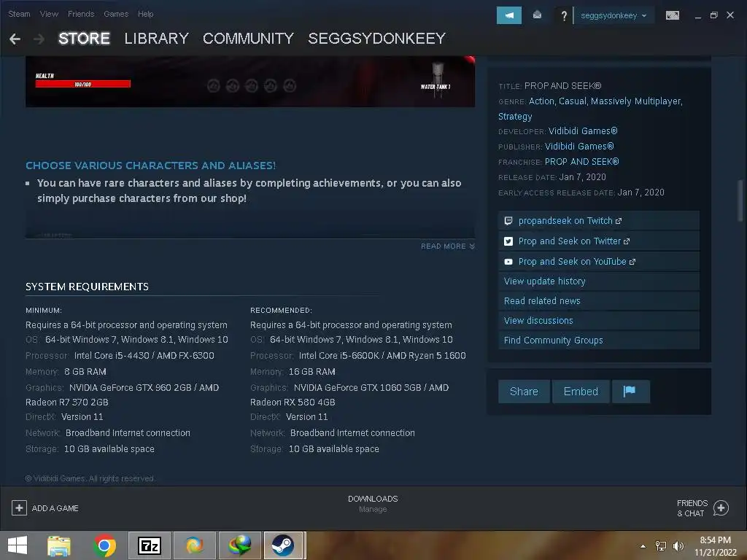Click ADD A GAME label
747x560 pixels.
(x=55, y=508)
